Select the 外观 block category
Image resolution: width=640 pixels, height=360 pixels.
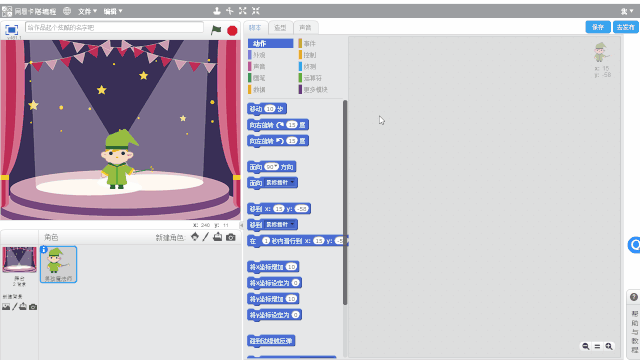[271, 55]
